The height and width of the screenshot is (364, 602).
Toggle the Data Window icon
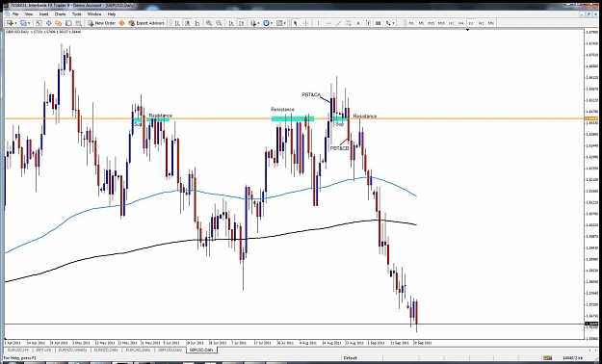pyautogui.click(x=49, y=23)
